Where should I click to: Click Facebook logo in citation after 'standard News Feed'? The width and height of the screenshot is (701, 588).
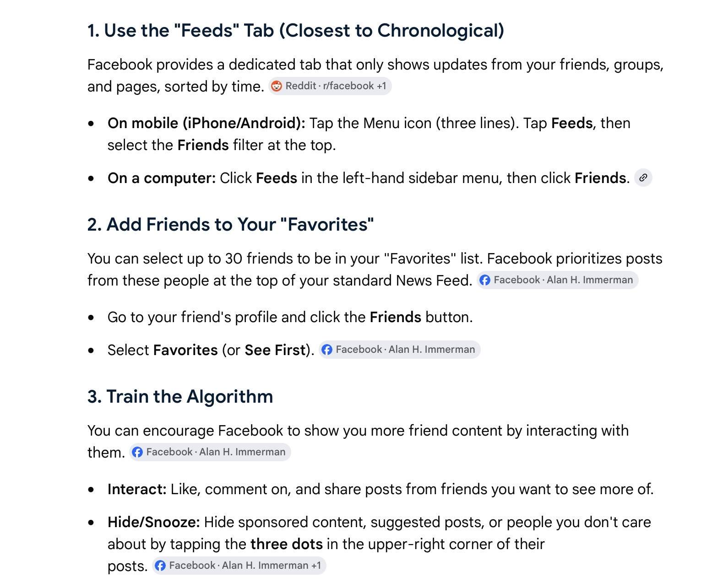click(485, 280)
